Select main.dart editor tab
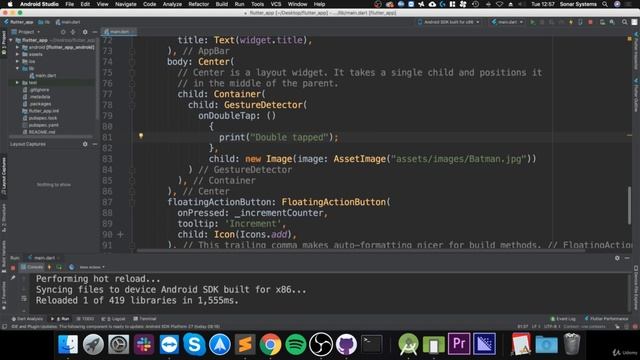Viewport: 640px width, 360px height. [119, 31]
